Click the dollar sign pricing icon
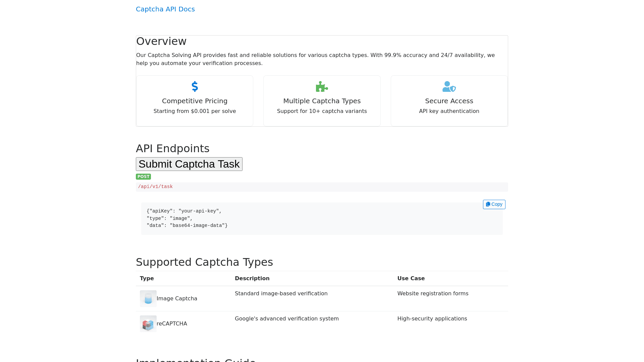644x362 pixels. click(x=195, y=86)
